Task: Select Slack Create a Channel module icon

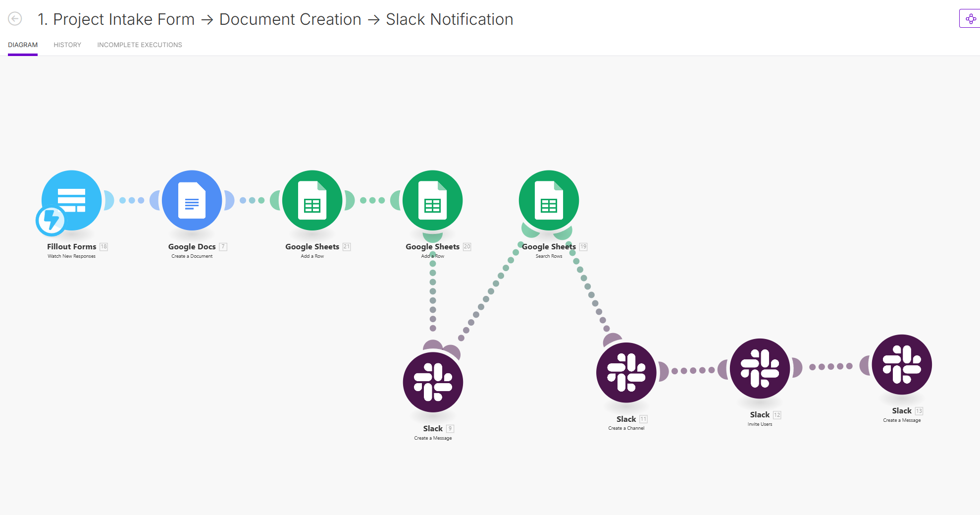Action: pos(626,373)
